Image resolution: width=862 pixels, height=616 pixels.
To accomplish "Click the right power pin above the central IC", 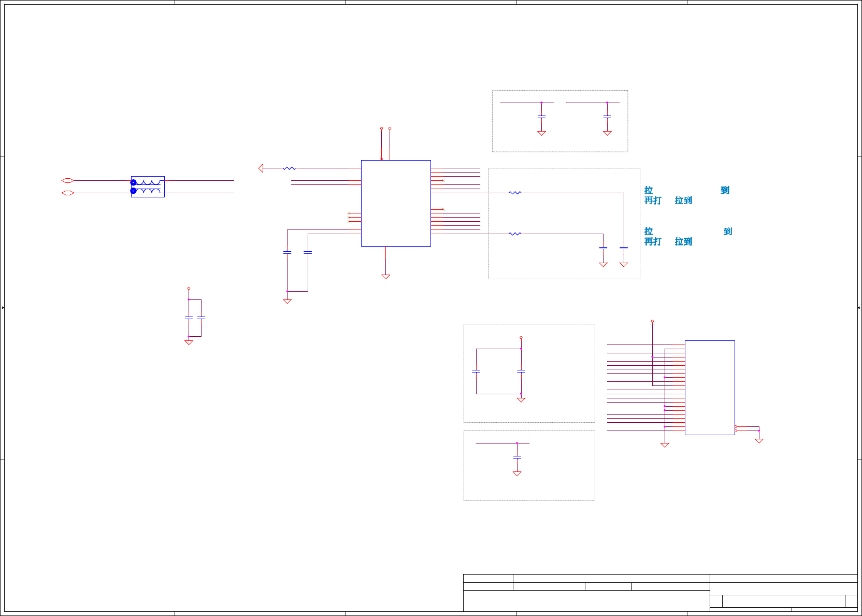I will 390,128.
